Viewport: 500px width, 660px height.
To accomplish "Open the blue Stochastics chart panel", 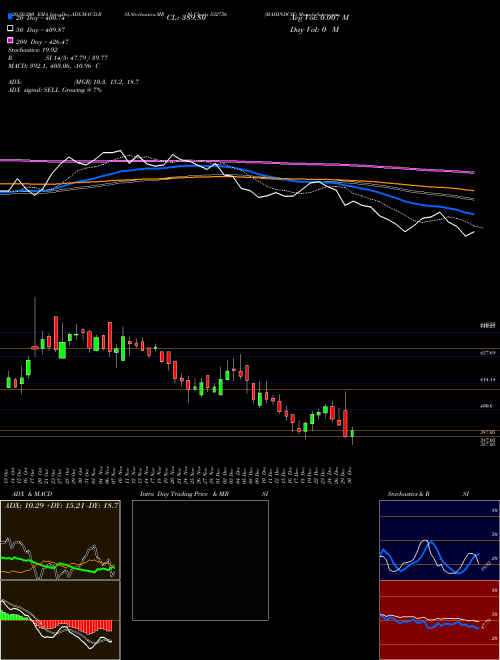I will coord(439,540).
